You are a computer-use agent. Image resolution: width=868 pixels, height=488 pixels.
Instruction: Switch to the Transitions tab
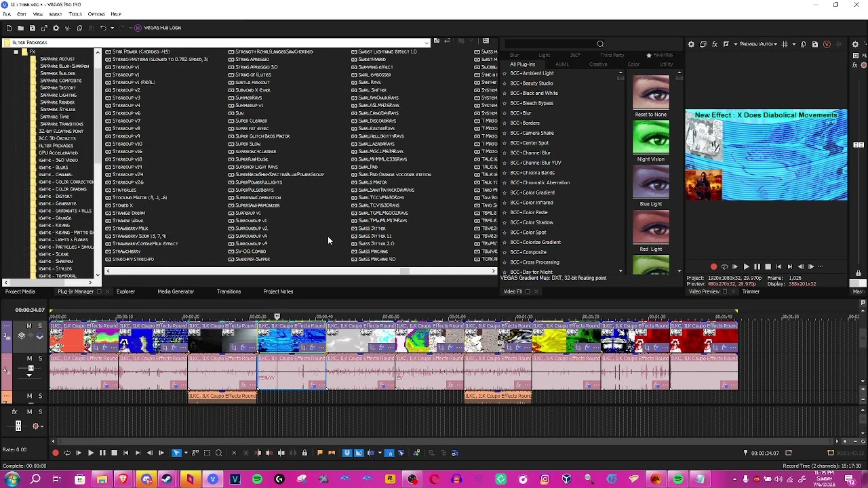click(229, 291)
